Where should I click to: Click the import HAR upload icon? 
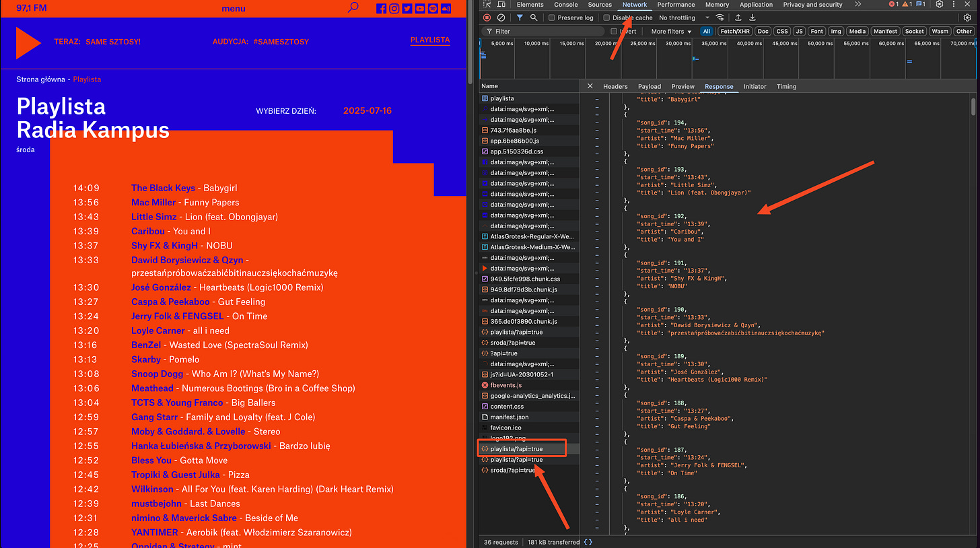pos(738,18)
